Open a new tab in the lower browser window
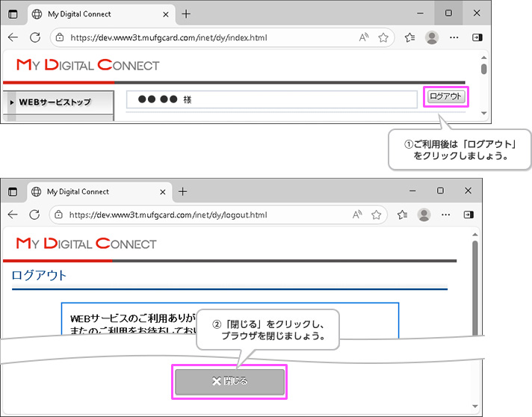Viewport: 532px width, 417px height. point(183,191)
